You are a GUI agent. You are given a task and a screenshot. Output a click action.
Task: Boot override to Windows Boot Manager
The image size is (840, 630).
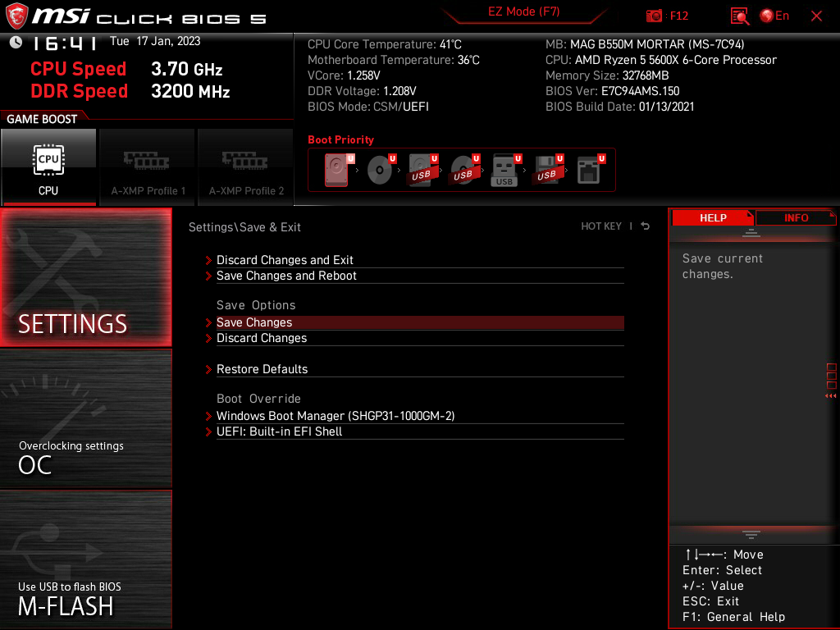pos(420,416)
